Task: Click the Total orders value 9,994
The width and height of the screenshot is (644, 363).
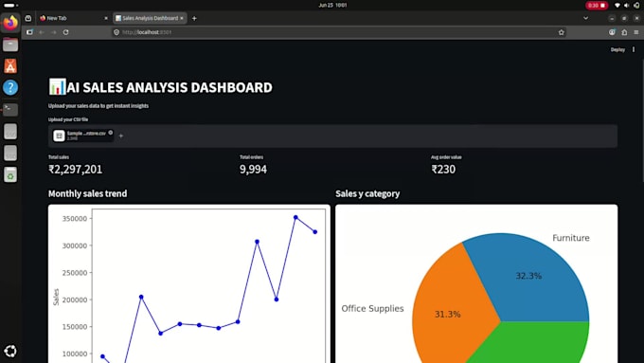Action: pos(253,170)
